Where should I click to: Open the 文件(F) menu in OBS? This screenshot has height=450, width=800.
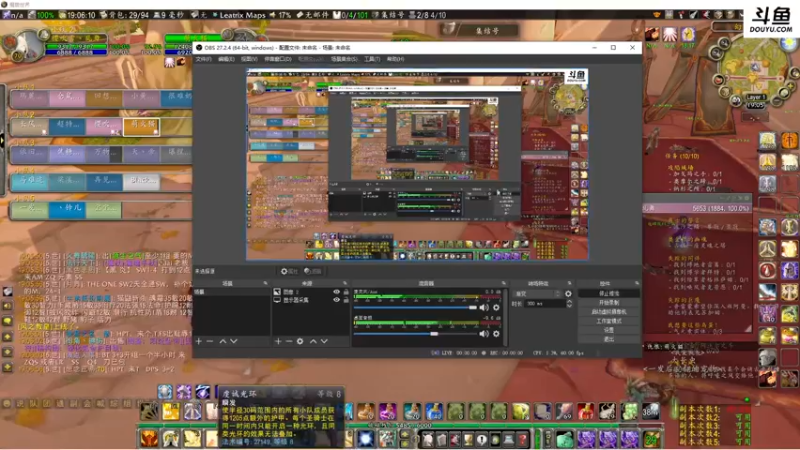tap(203, 59)
